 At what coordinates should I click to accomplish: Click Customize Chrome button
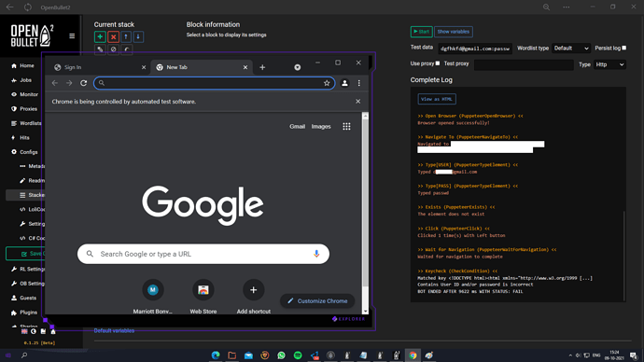pos(317,300)
